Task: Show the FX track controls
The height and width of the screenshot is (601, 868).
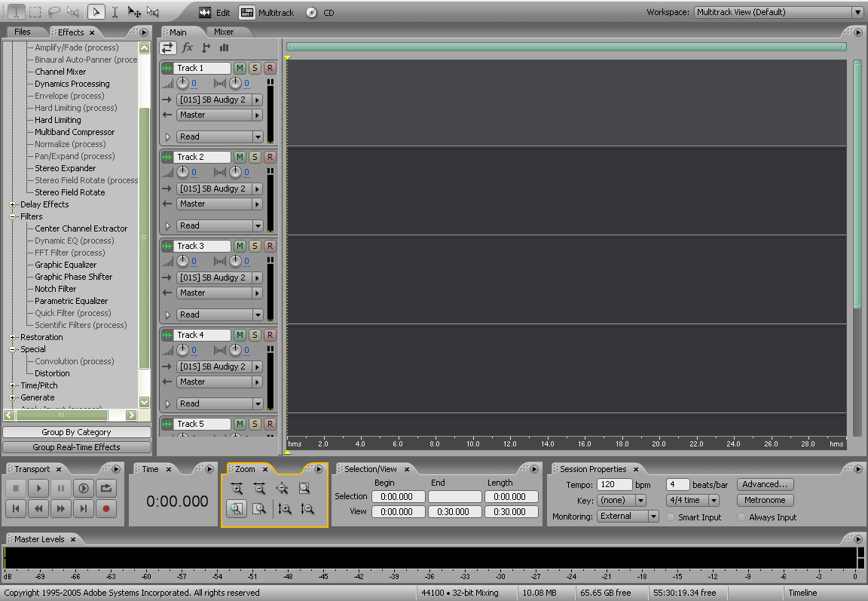Action: point(188,48)
